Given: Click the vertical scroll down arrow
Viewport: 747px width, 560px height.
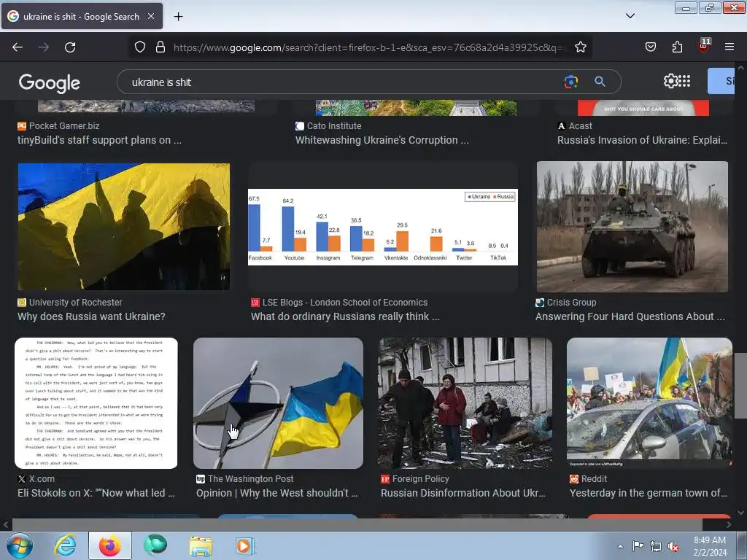Looking at the screenshot, I should [740, 513].
